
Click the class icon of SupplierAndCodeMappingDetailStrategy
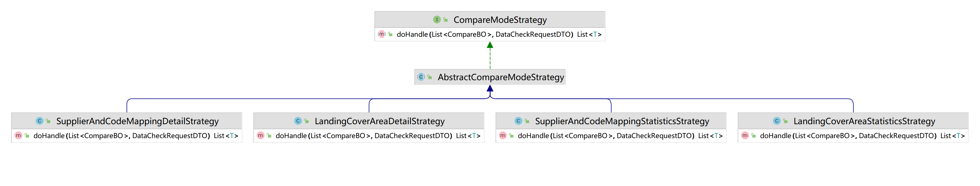[40, 121]
